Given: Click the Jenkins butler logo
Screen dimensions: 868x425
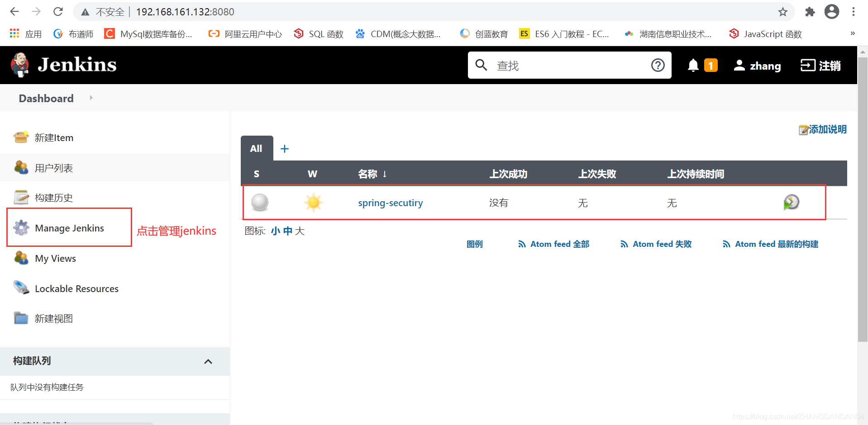Looking at the screenshot, I should pyautogui.click(x=20, y=65).
